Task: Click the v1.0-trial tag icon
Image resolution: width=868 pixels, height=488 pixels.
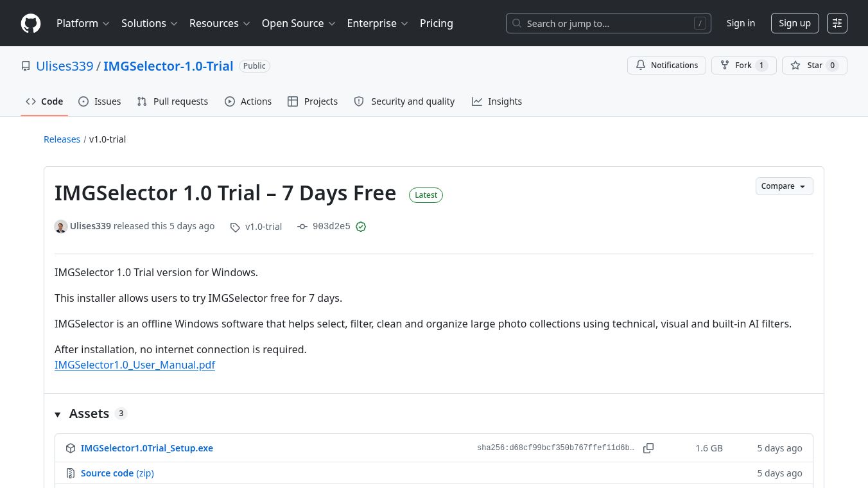Action: 235,227
